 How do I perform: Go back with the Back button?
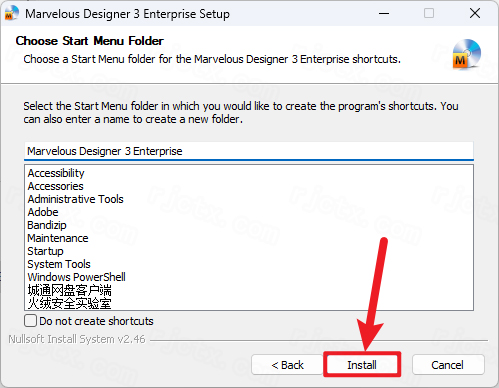click(x=287, y=365)
